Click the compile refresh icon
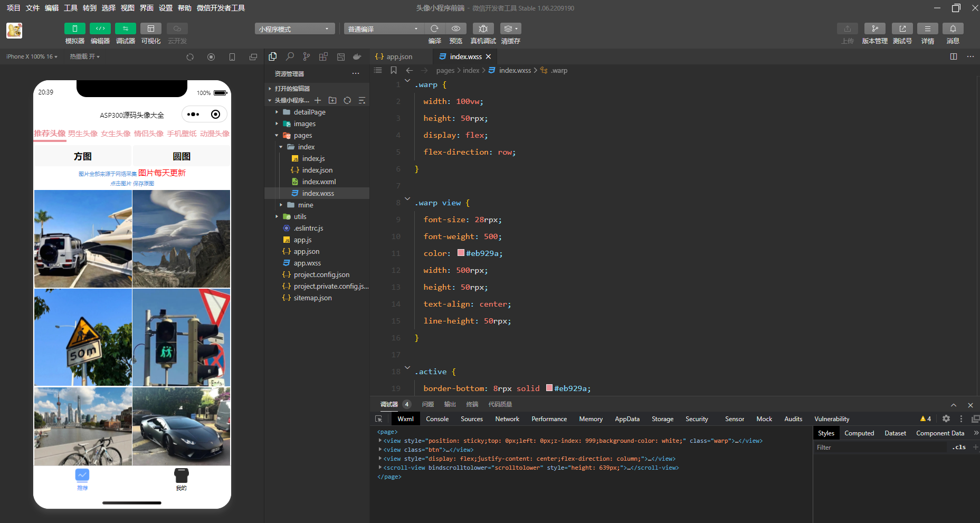Viewport: 980px width, 523px height. click(x=434, y=28)
